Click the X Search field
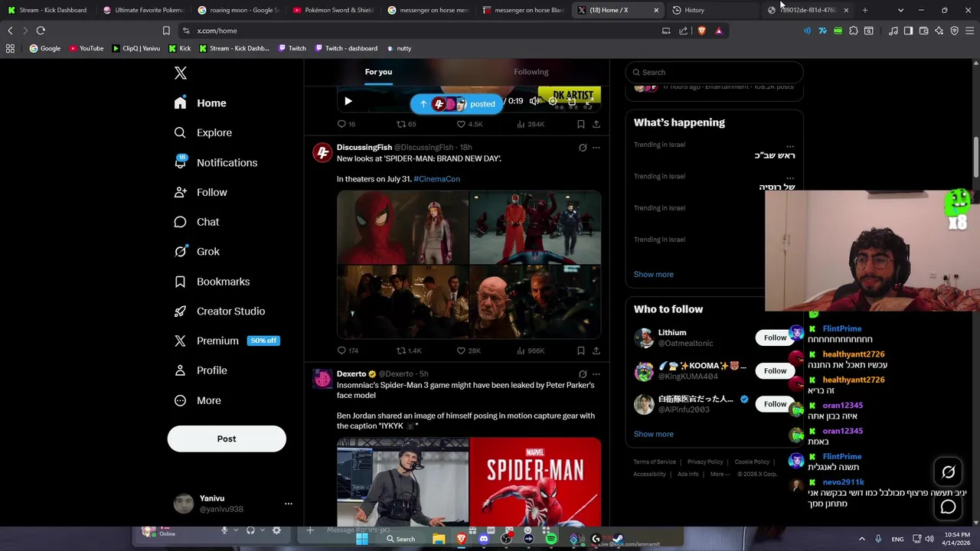Screen dimensions: 980x551 click(714, 72)
